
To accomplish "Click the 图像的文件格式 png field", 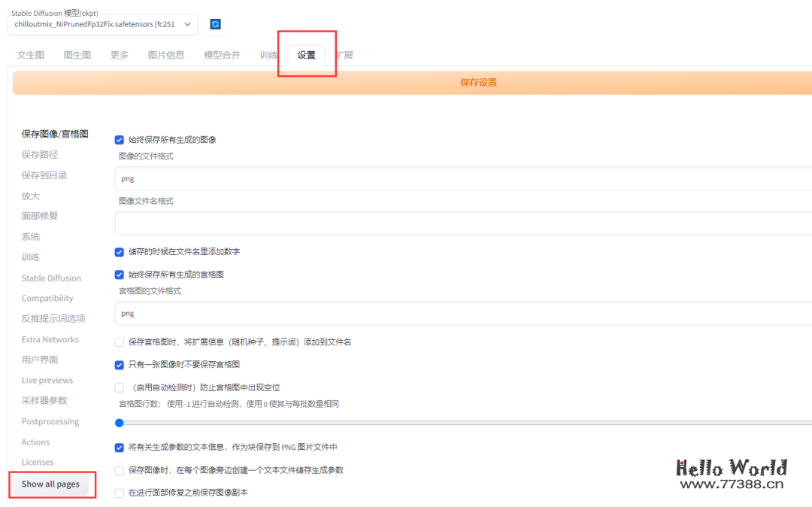I will point(463,179).
